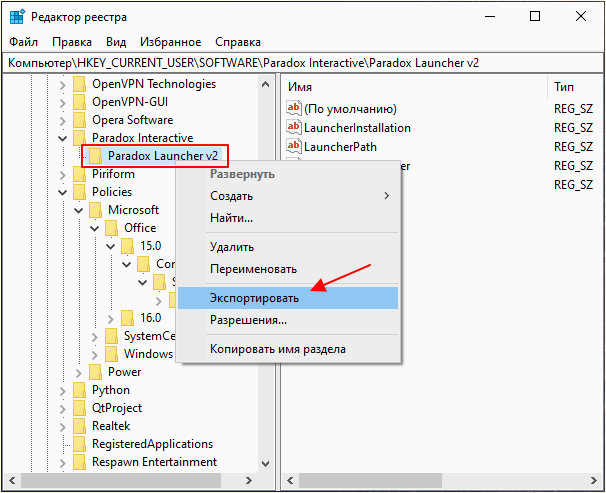Expand the OpenVPN Technologies key

tap(63, 85)
